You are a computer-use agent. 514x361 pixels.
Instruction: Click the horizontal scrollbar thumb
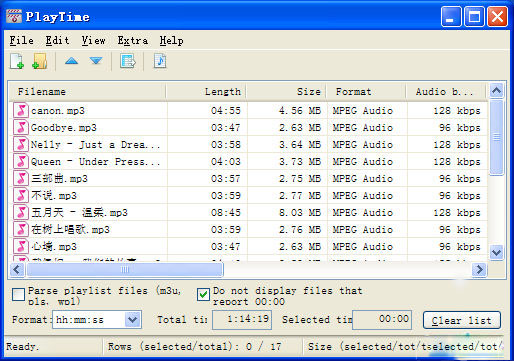(x=125, y=269)
